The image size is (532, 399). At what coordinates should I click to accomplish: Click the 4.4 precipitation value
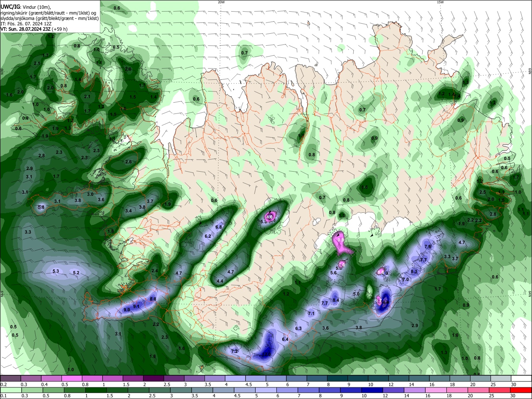(x=220, y=281)
